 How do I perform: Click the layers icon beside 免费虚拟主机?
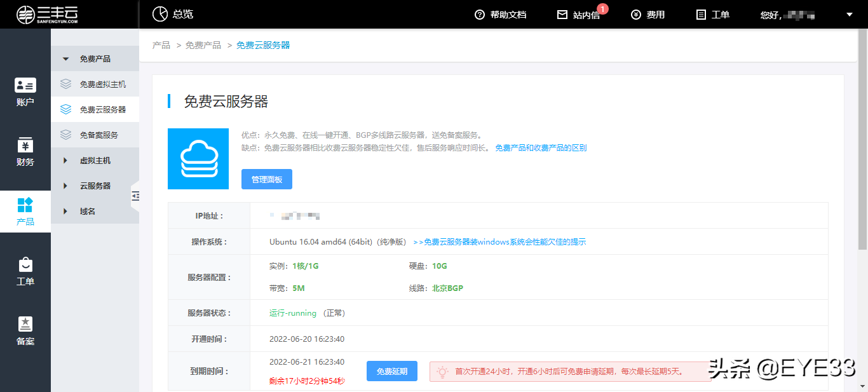point(66,84)
